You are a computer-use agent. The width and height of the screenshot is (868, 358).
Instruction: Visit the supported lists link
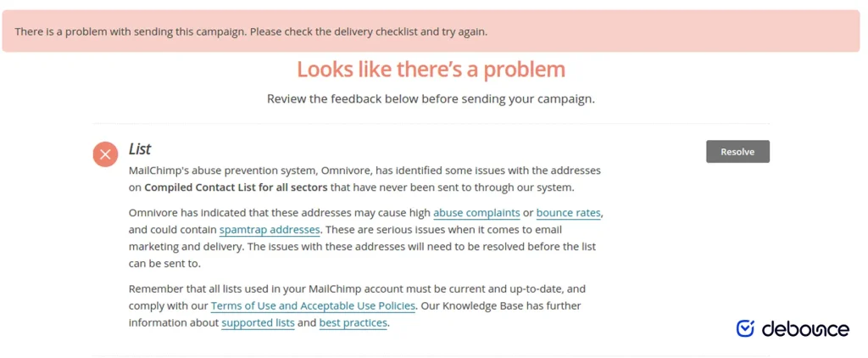tap(258, 323)
